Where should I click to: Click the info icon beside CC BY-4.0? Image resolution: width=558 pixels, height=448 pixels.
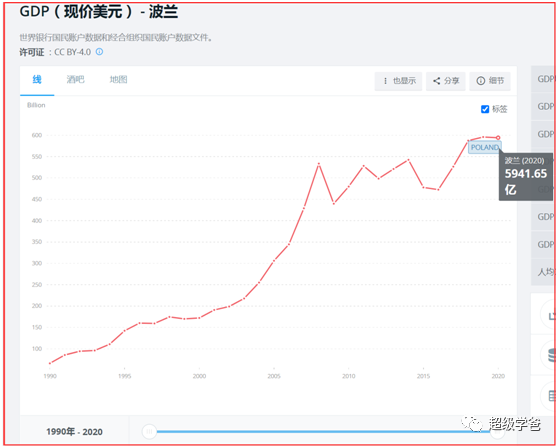pos(100,52)
